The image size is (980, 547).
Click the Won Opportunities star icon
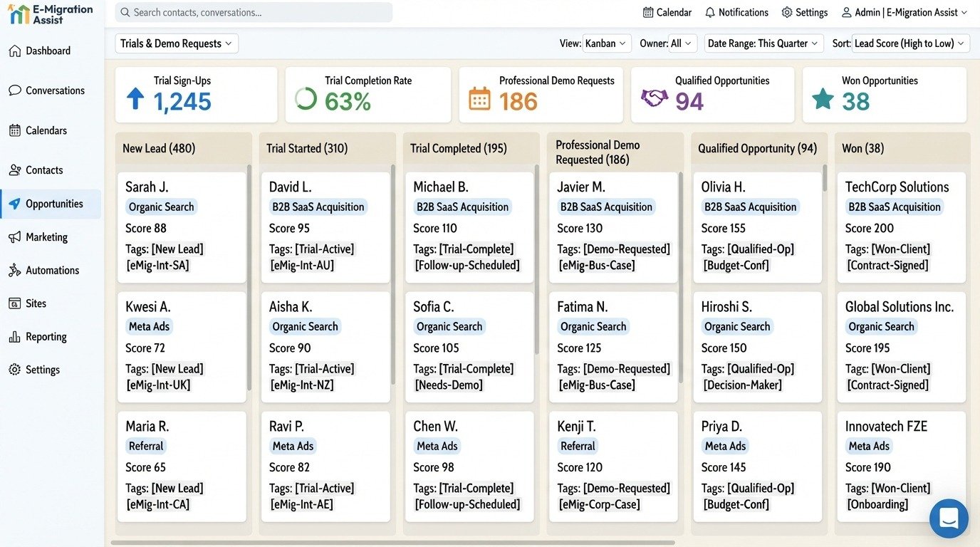point(823,98)
